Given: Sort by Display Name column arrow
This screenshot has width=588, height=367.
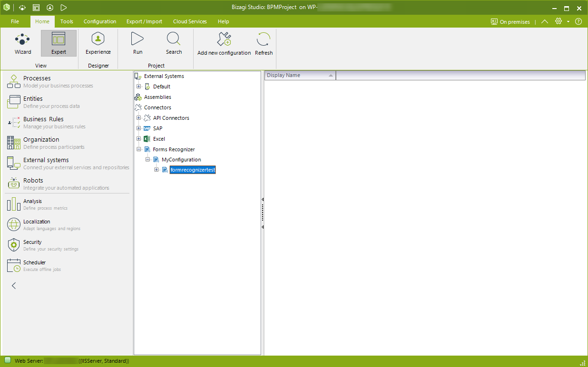Looking at the screenshot, I should click(331, 76).
